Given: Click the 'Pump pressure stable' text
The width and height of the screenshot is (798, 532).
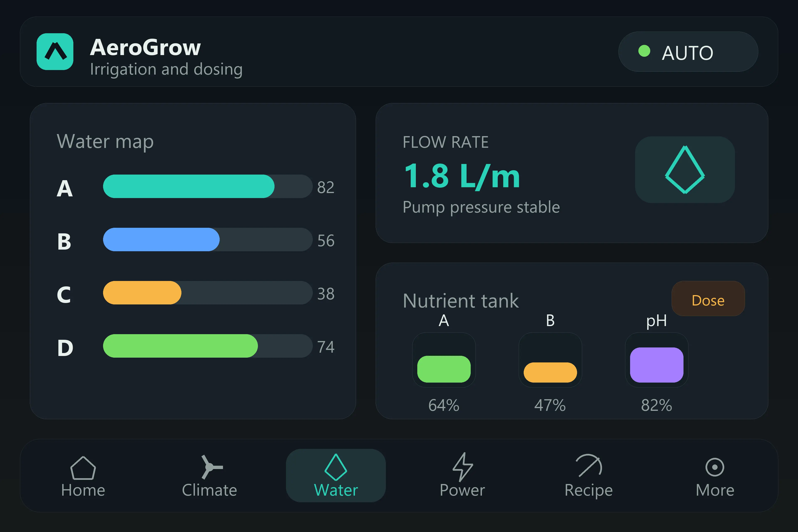Looking at the screenshot, I should coord(481,207).
